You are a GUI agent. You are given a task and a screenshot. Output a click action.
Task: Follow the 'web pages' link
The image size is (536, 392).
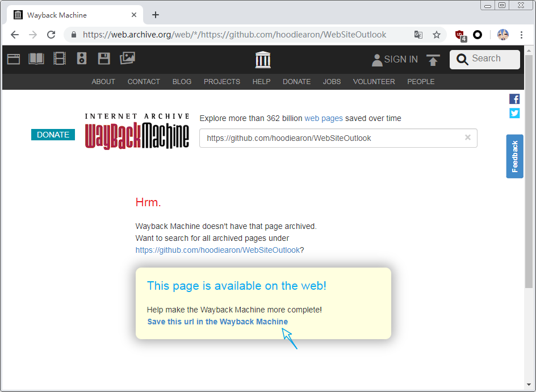[324, 118]
